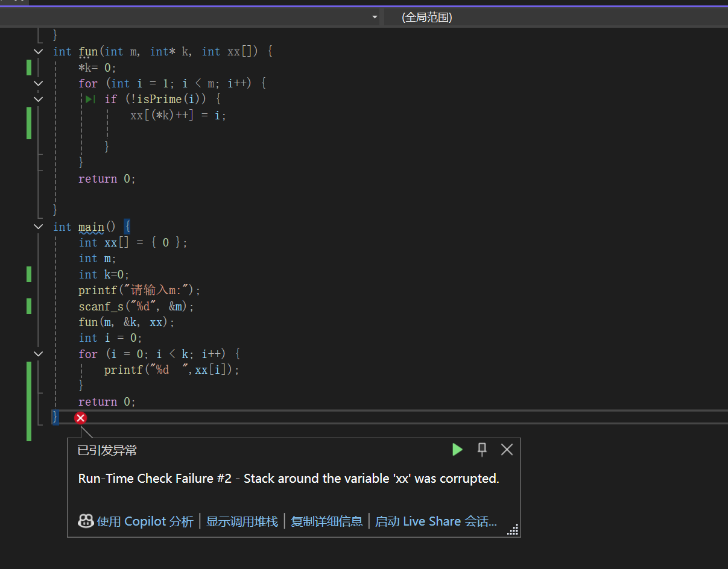Click the "fun(m, &k, xx);" call line
728x569 pixels.
(127, 322)
